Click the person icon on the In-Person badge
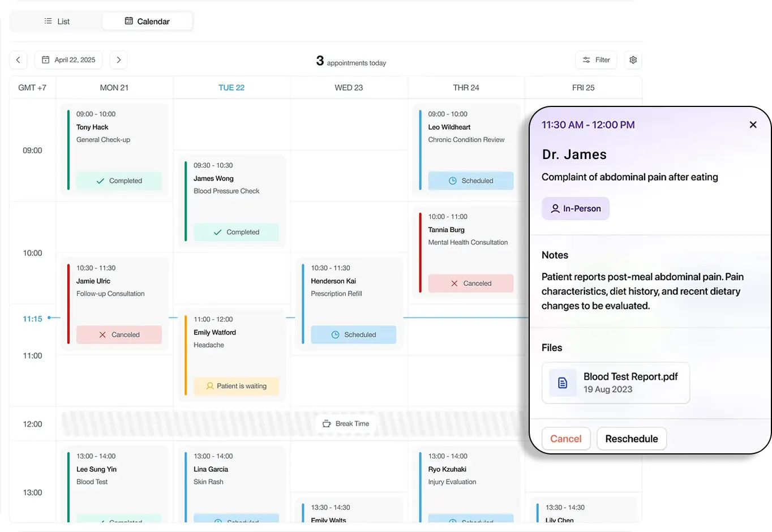This screenshot has height=532, width=772. 555,208
